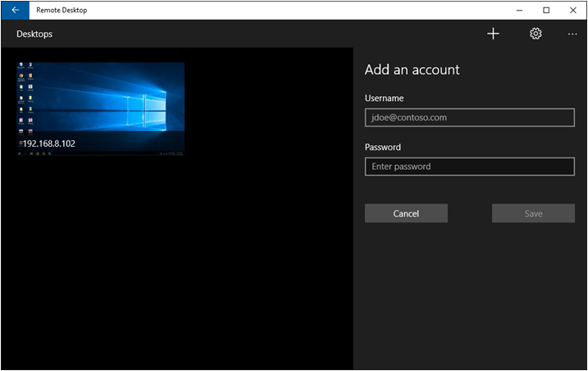Go back using the blue arrow button
The image size is (588, 371).
(x=16, y=10)
